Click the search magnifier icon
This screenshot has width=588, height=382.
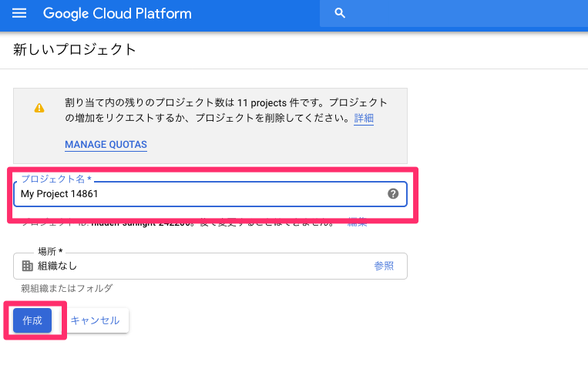(340, 14)
